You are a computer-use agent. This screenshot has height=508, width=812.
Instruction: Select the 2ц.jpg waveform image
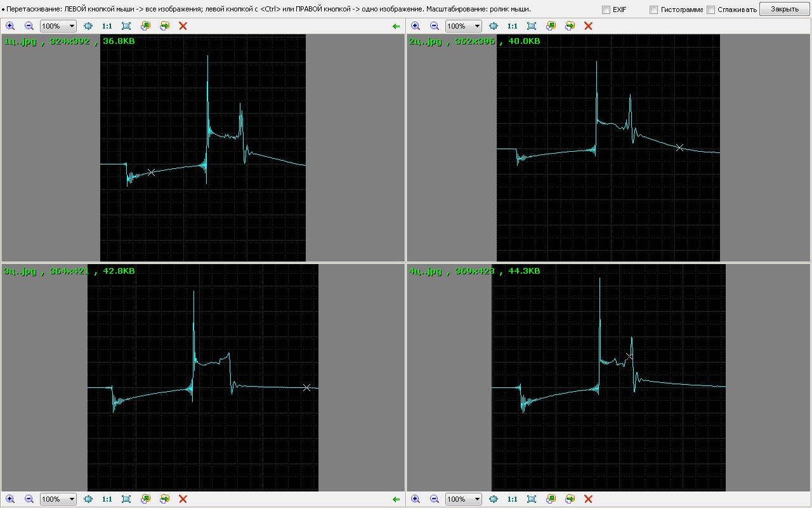point(608,148)
